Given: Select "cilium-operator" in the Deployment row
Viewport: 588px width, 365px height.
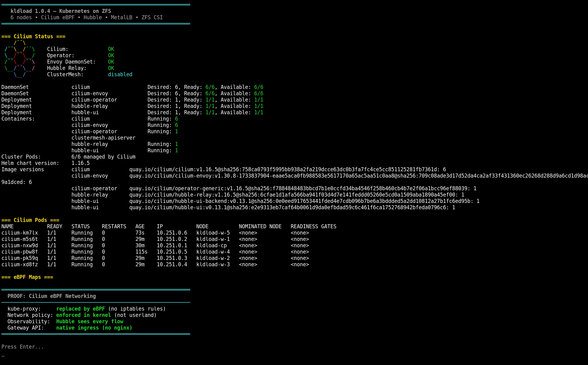Looking at the screenshot, I should coord(94,100).
